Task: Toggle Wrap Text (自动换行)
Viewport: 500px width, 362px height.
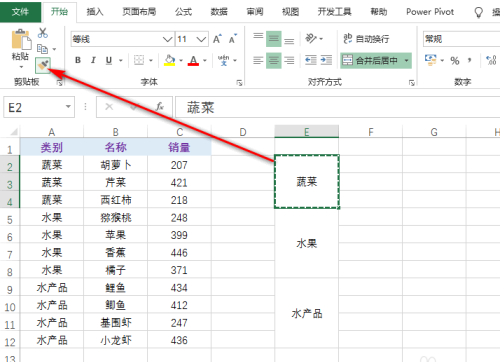Action: tap(367, 39)
